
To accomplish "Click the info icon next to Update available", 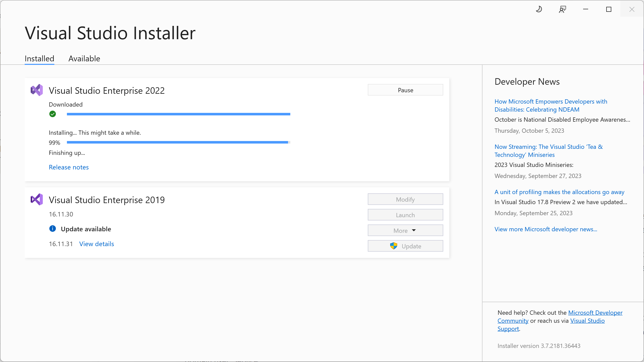I will [x=52, y=229].
